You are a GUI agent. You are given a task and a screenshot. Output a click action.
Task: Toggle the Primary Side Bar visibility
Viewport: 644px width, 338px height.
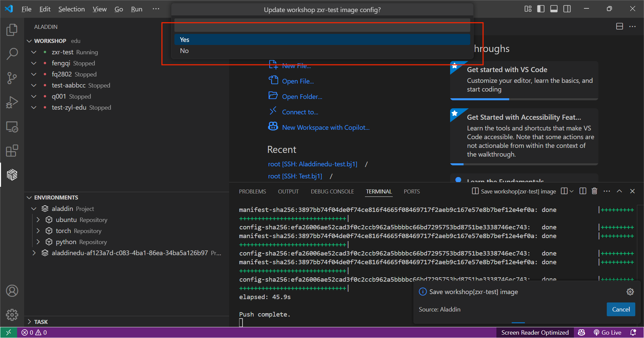pos(541,9)
